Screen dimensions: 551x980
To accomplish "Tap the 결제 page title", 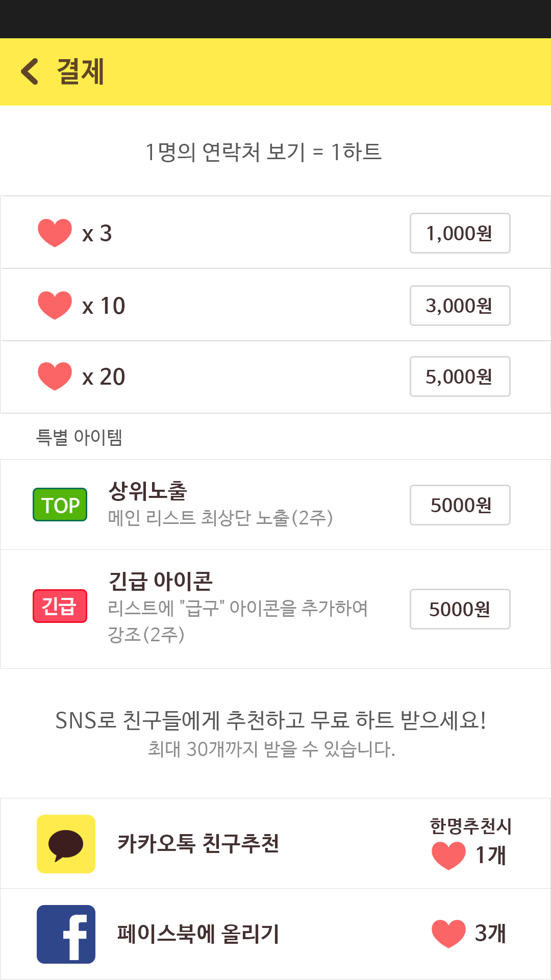I will pos(81,71).
